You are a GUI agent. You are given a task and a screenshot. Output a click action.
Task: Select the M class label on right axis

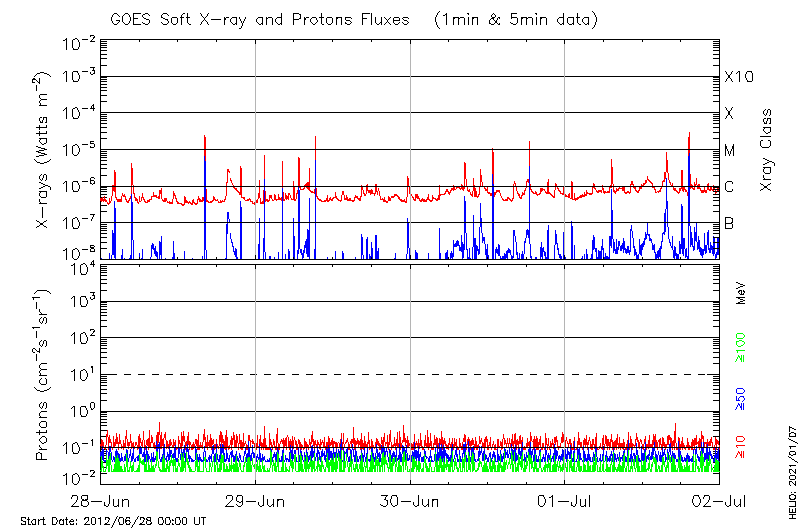730,151
